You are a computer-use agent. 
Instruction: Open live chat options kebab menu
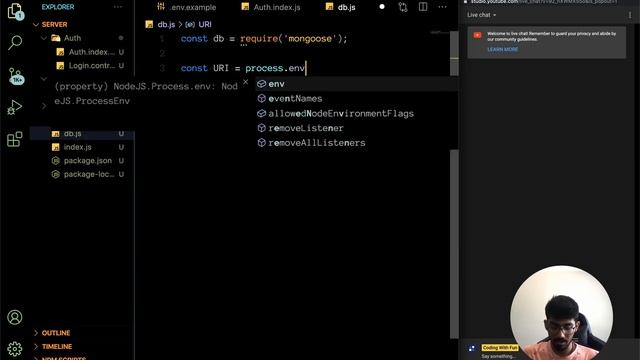(x=630, y=15)
